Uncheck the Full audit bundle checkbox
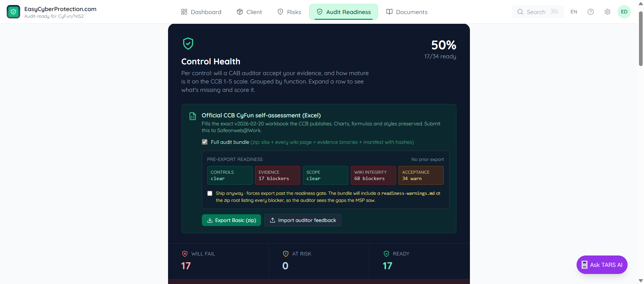This screenshot has width=644, height=284. 205,142
